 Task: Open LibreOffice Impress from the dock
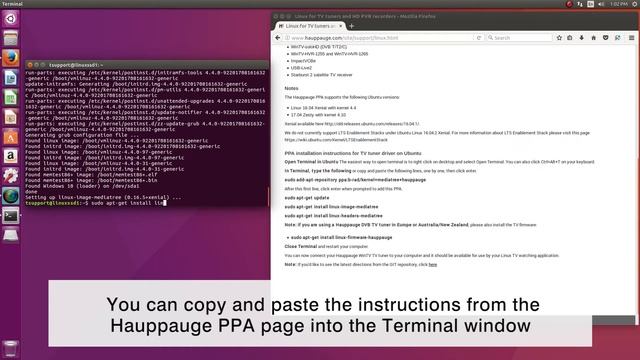(11, 117)
